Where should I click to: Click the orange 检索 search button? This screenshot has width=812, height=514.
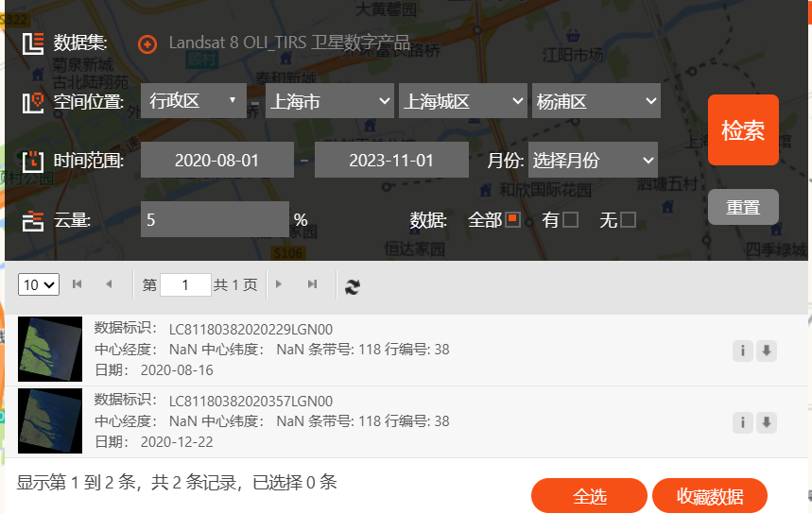tap(743, 130)
